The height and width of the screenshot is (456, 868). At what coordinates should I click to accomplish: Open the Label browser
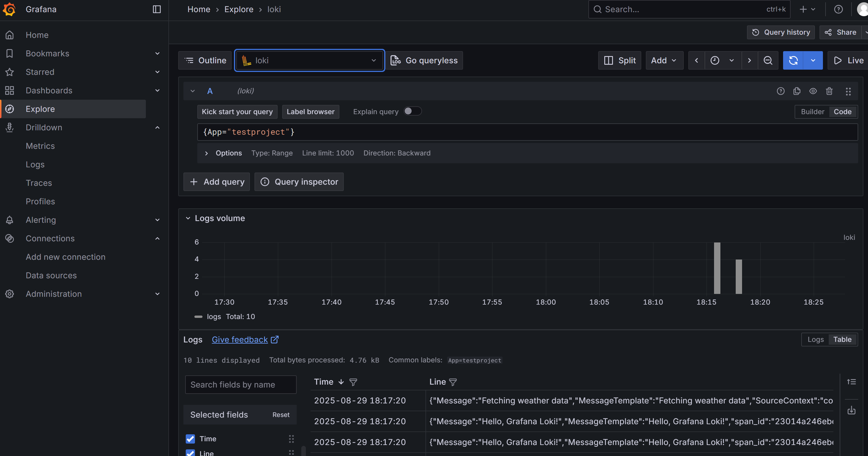310,112
